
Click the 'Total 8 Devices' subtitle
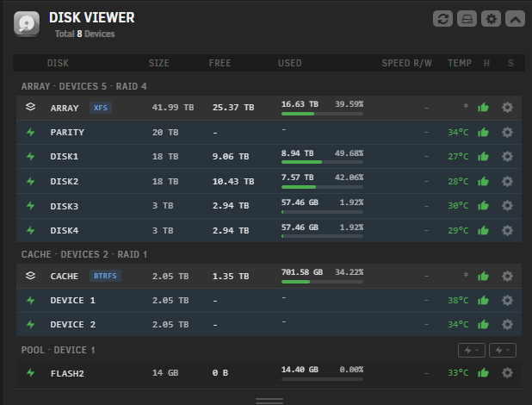click(85, 34)
